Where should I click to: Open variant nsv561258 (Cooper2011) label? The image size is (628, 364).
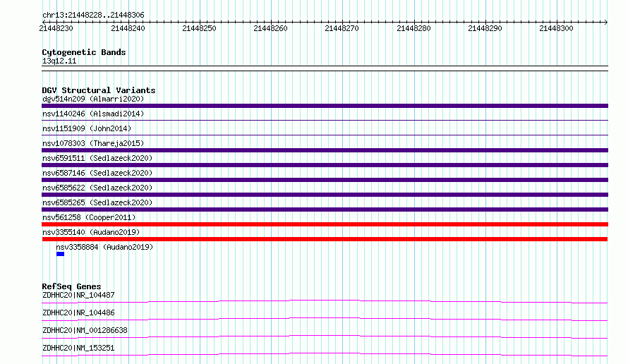(89, 217)
